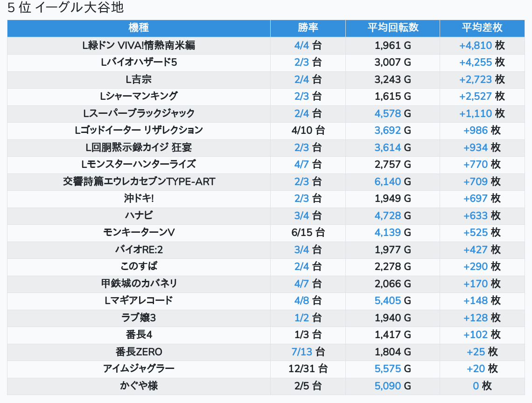Image resolution: width=532 pixels, height=403 pixels.
Task: Click average difference +2,723 枚 value
Action: click(x=482, y=79)
